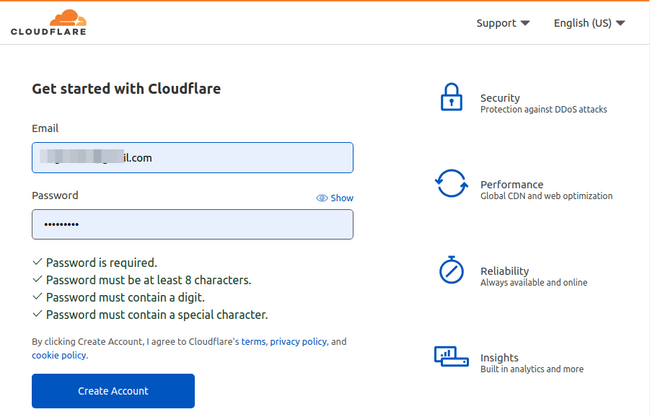Click the 'Security' feature title
This screenshot has height=417, width=650.
click(x=500, y=98)
